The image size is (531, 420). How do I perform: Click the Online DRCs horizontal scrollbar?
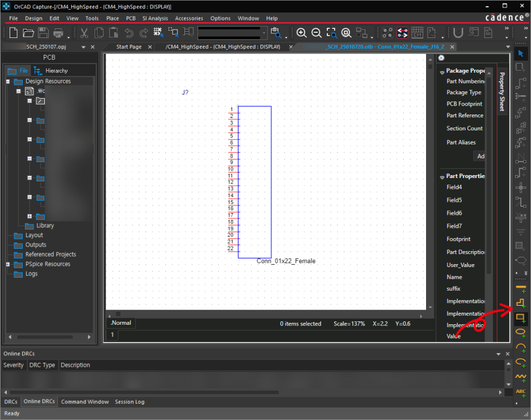[144, 392]
